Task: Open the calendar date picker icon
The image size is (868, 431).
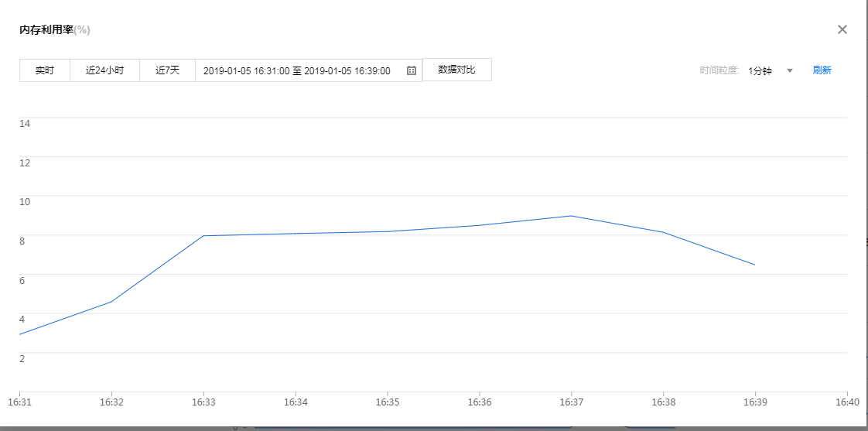Action: pyautogui.click(x=412, y=70)
